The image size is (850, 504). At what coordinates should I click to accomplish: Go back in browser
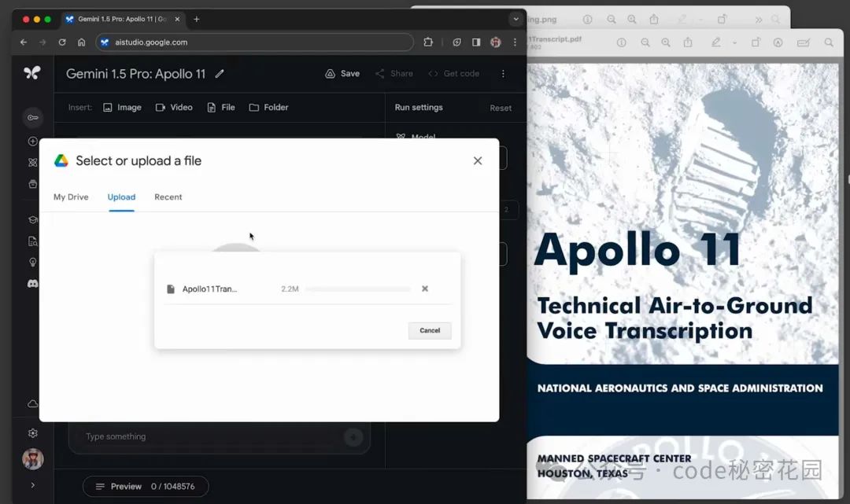click(24, 42)
